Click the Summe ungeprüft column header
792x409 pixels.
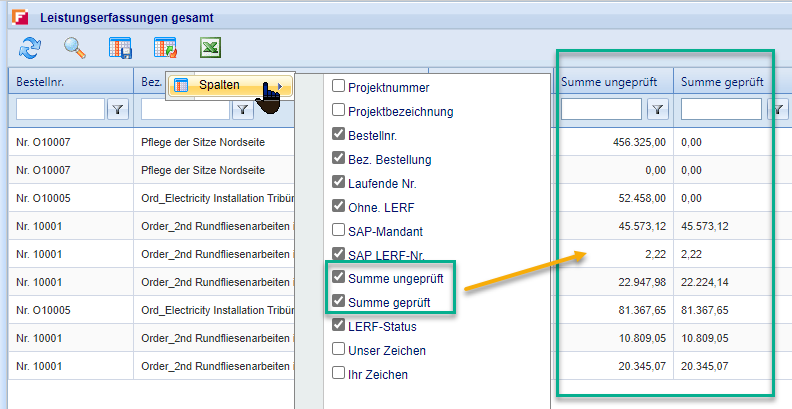tap(608, 81)
